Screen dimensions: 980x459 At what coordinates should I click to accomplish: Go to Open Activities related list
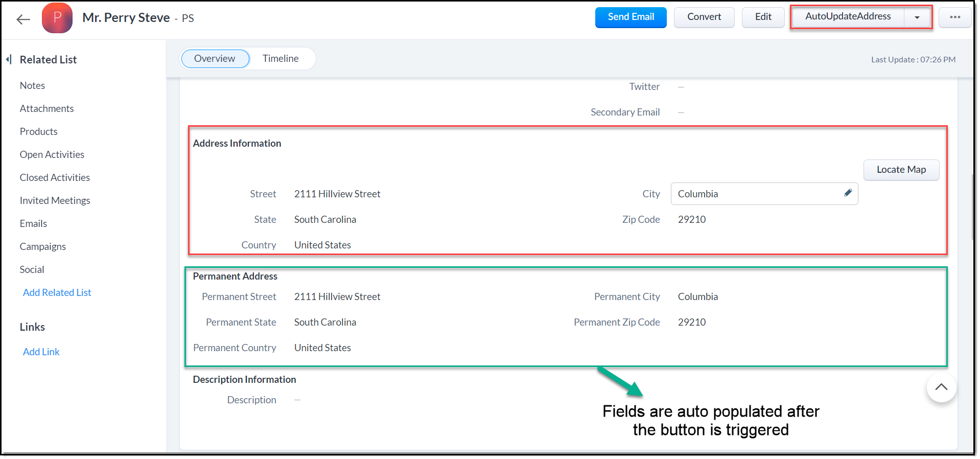52,154
